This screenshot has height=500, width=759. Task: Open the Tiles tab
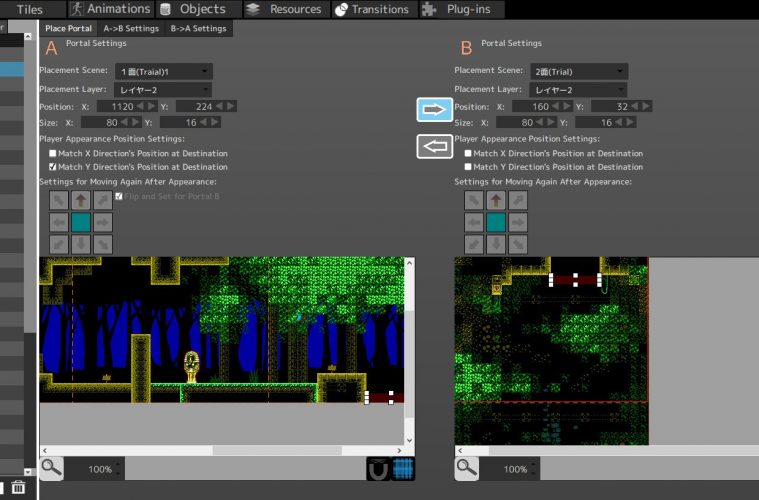tap(30, 9)
